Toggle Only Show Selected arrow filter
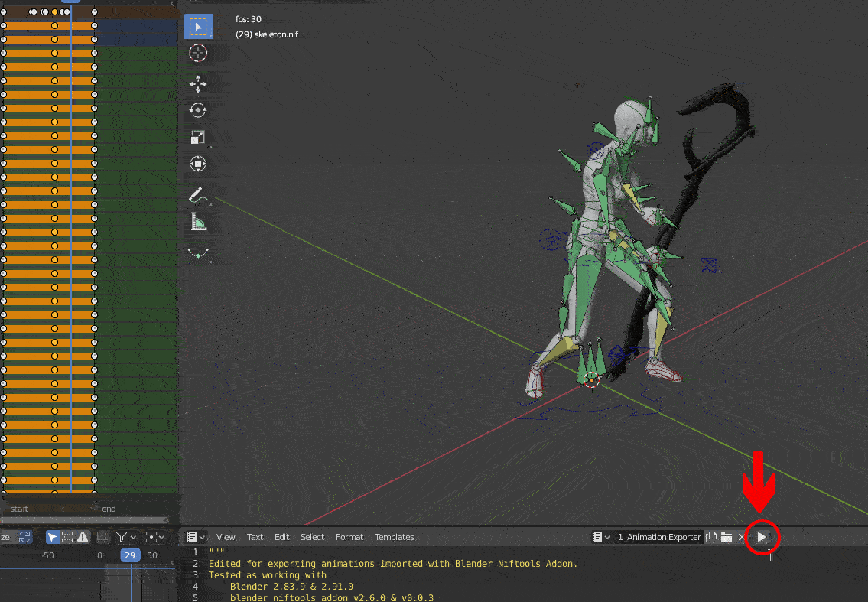 point(52,537)
